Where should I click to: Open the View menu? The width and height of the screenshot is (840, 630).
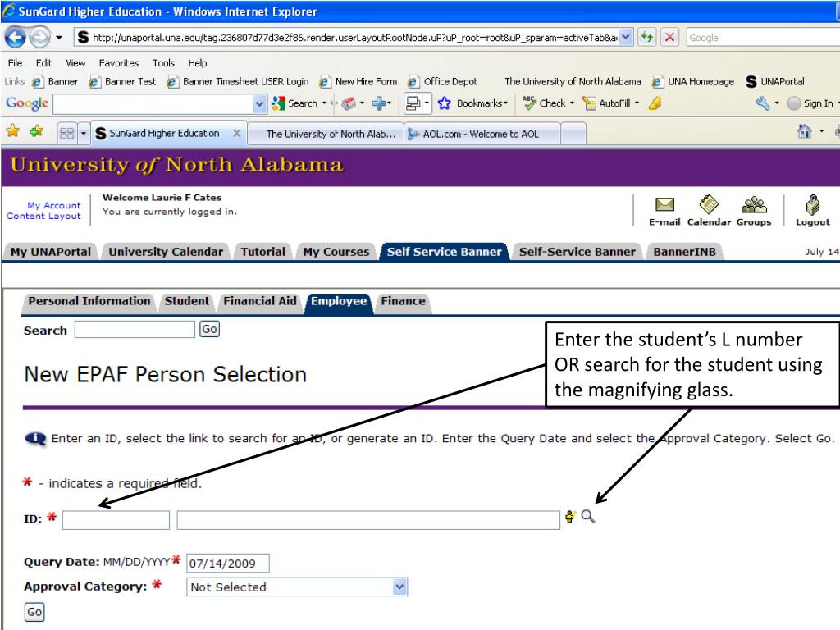coord(75,62)
